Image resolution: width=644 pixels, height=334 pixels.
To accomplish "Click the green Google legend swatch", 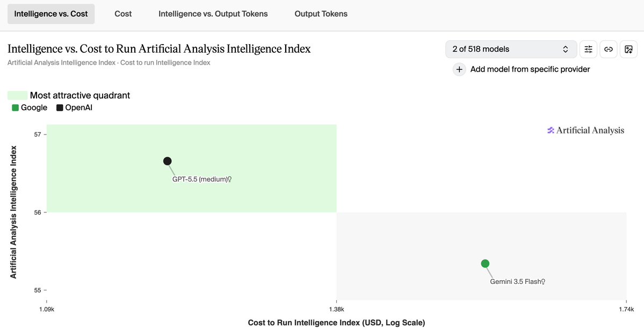I will click(x=15, y=108).
